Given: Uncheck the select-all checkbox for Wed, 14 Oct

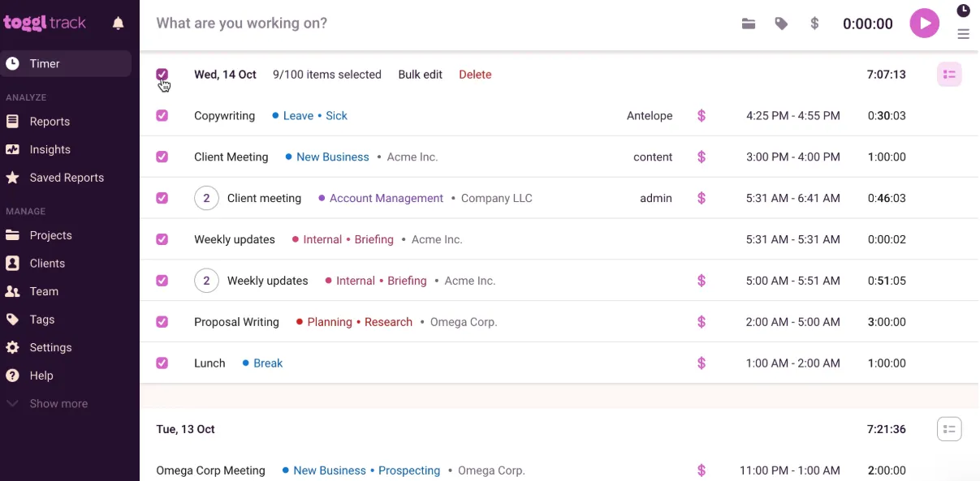Looking at the screenshot, I should [162, 75].
